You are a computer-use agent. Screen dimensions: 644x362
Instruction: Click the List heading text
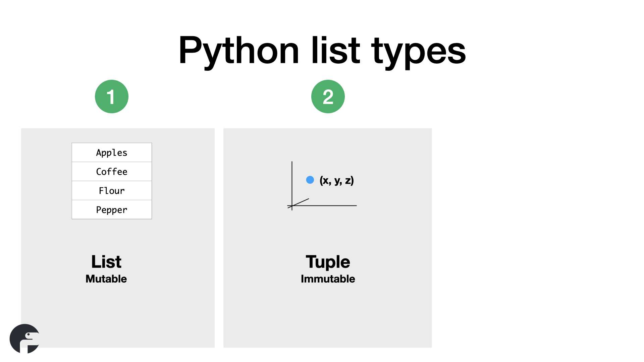[x=106, y=262]
